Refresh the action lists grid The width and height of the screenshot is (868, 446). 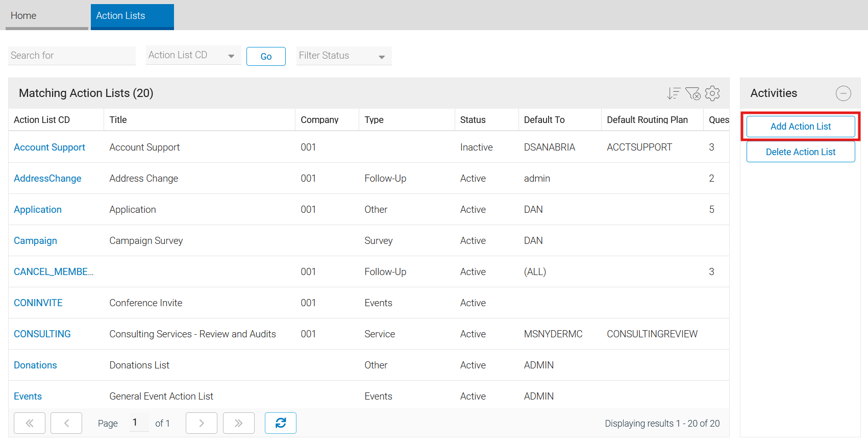pos(281,423)
